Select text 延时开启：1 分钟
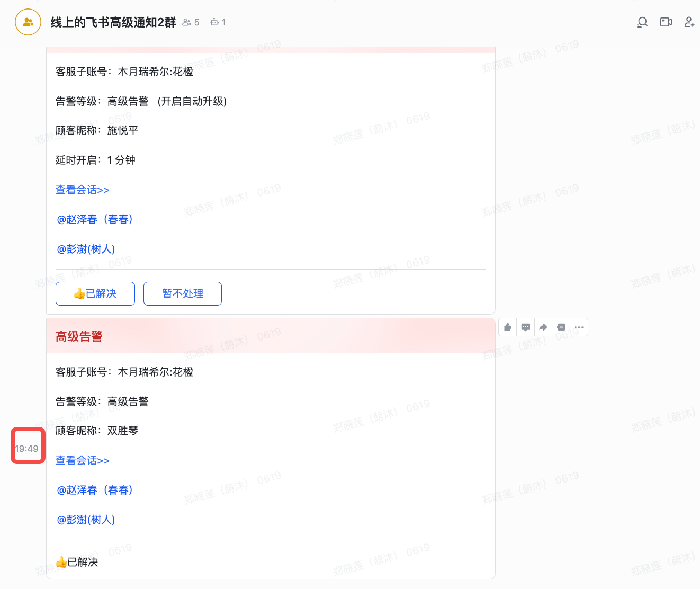Image resolution: width=700 pixels, height=589 pixels. (95, 160)
